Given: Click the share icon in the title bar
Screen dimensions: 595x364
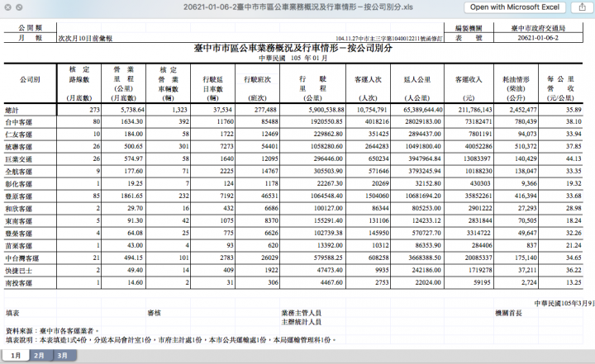Looking at the screenshot, I should point(583,7).
